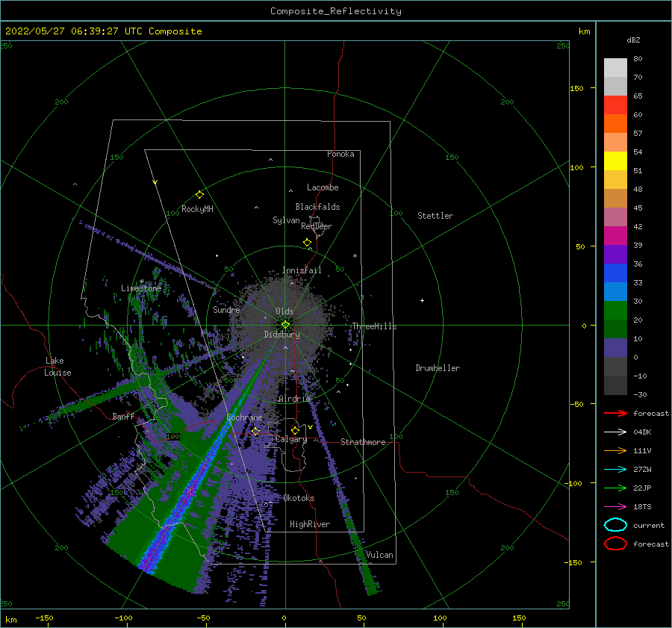Select the Cochrane label
672x628 pixels.
(x=244, y=417)
